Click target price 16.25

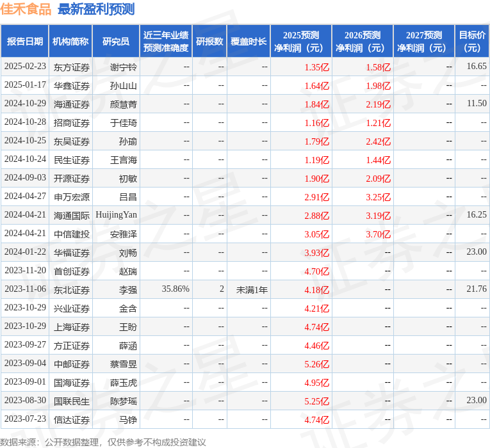click(x=477, y=215)
